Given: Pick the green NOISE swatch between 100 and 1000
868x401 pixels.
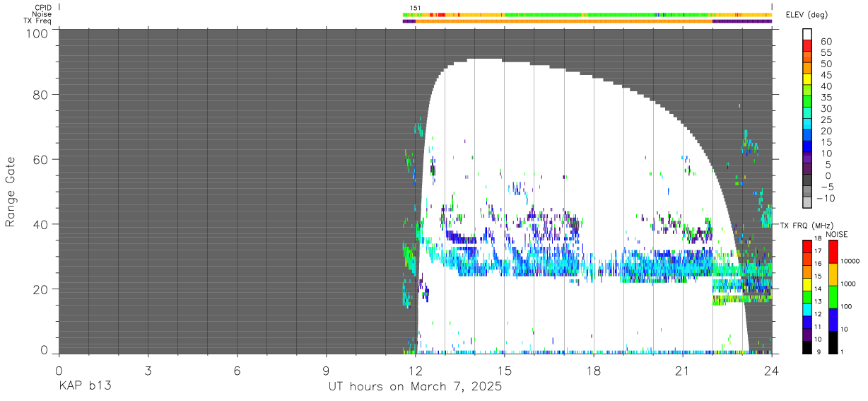Looking at the screenshot, I should (x=832, y=296).
